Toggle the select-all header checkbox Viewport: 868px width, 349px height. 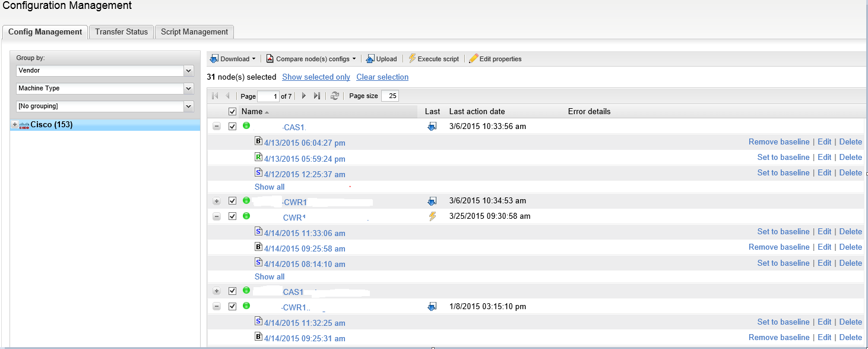click(x=233, y=111)
